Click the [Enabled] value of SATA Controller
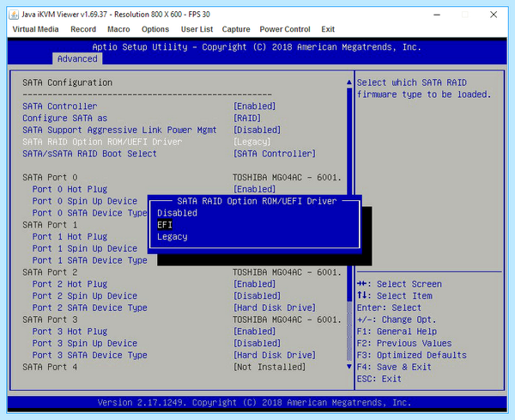 (254, 107)
